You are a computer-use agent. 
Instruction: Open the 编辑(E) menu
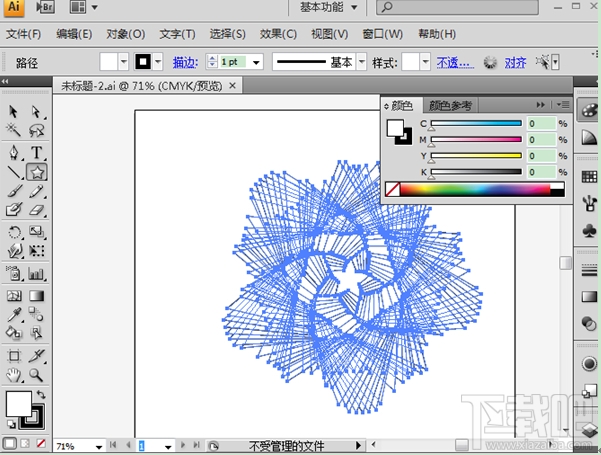point(74,34)
